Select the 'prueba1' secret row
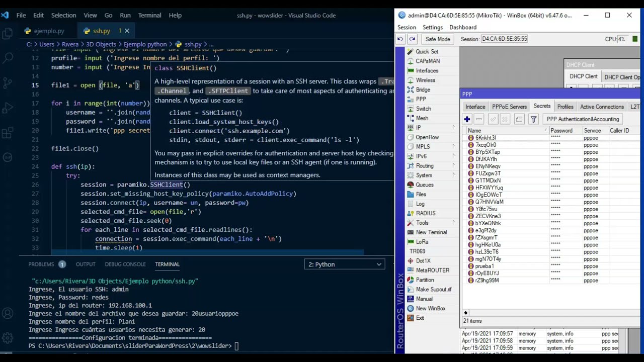Viewport: 644px width, 362px height. pos(550,266)
